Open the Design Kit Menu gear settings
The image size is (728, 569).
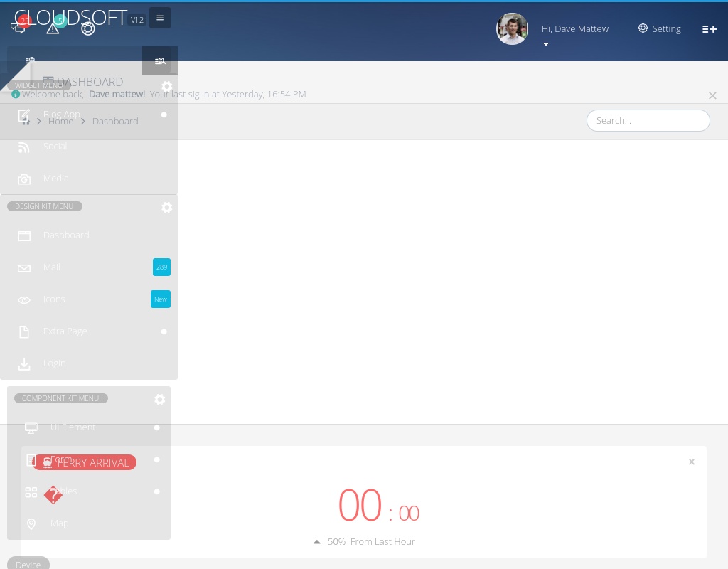166,208
